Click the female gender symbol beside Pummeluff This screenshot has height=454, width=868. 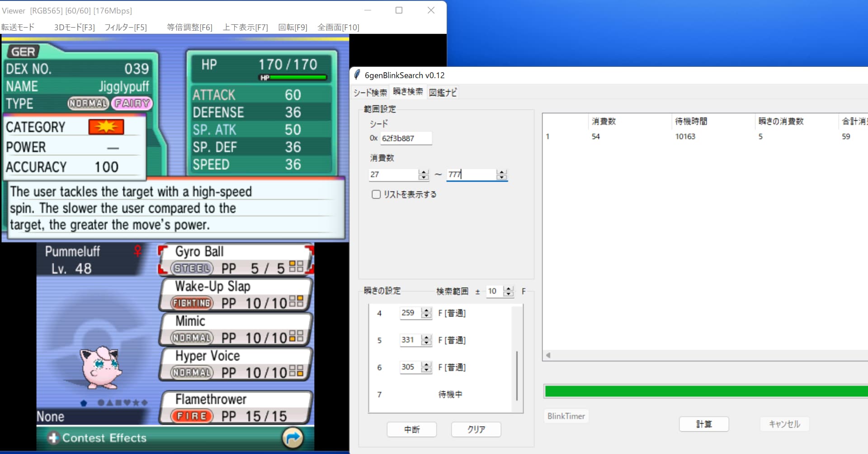point(137,251)
